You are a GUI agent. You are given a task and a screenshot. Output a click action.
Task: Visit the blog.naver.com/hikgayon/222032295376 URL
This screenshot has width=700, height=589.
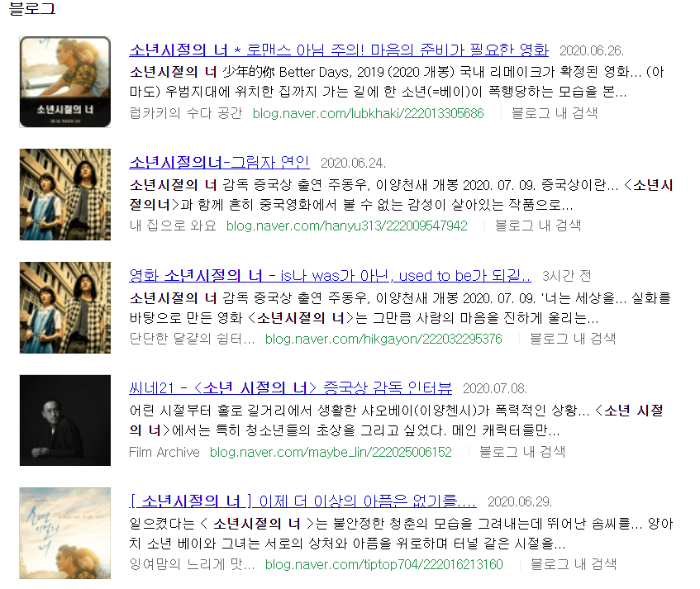click(383, 339)
